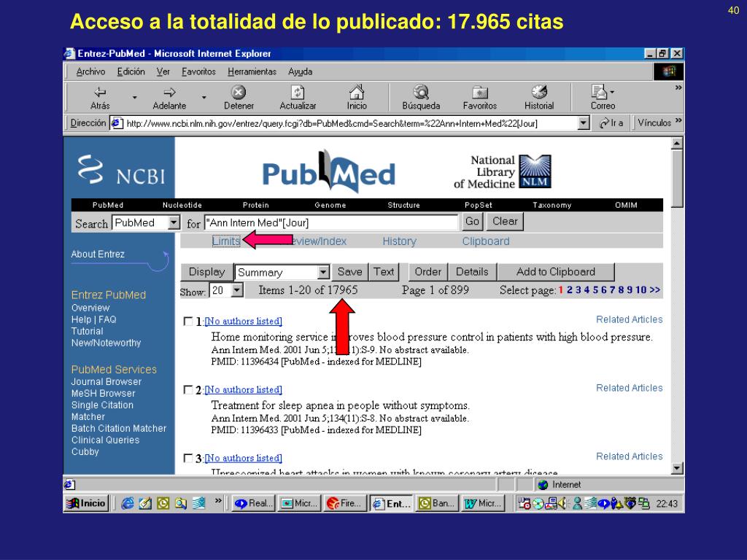The height and width of the screenshot is (560, 747).
Task: Open the Adelante history dropdown arrow
Action: pos(204,97)
